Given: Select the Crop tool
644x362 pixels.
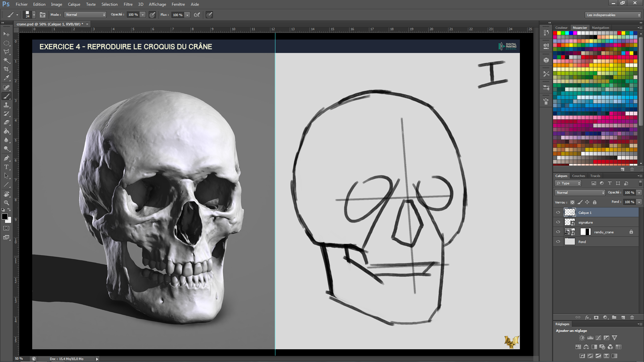Looking at the screenshot, I should 6,69.
